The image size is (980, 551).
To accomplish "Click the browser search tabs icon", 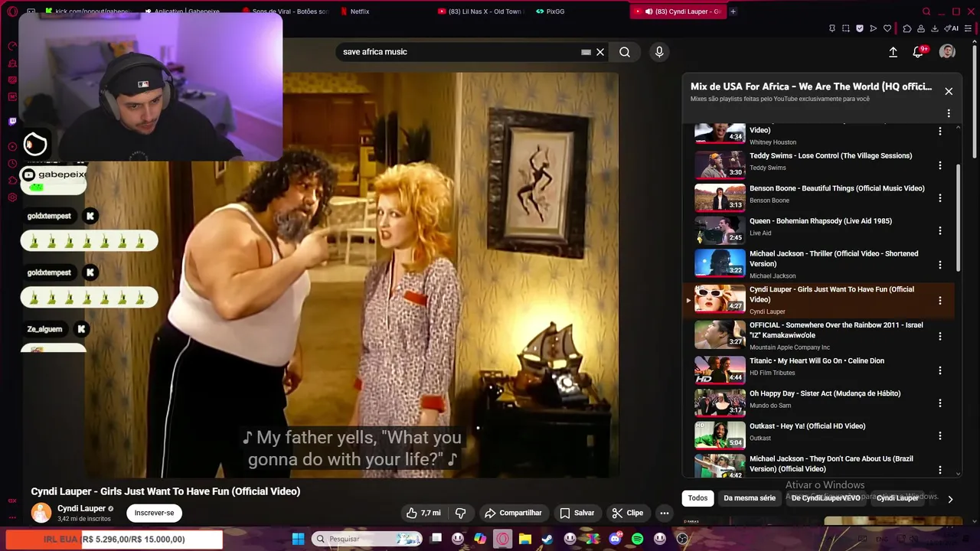I will click(926, 11).
